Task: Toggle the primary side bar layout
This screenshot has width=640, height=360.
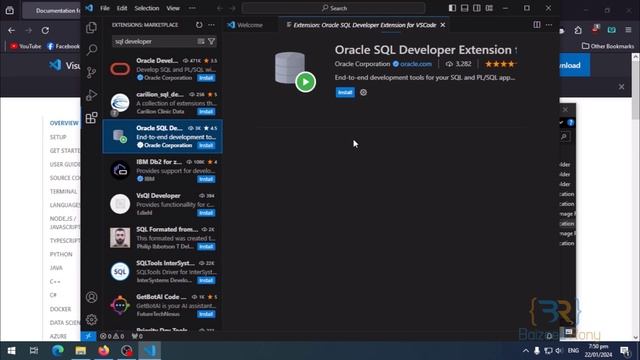Action: point(452,8)
